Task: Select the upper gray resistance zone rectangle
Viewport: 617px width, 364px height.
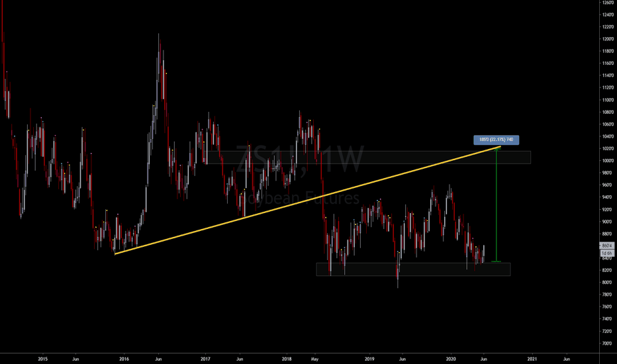Action: [x=369, y=158]
